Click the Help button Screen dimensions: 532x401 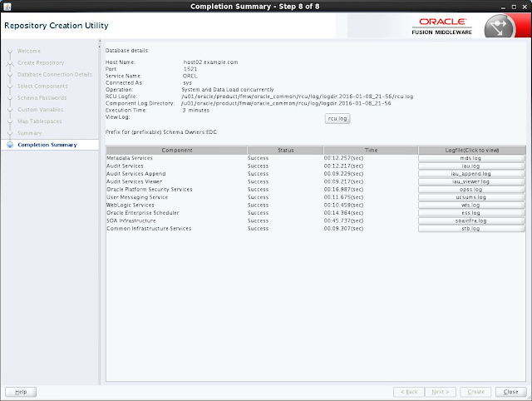[x=21, y=392]
